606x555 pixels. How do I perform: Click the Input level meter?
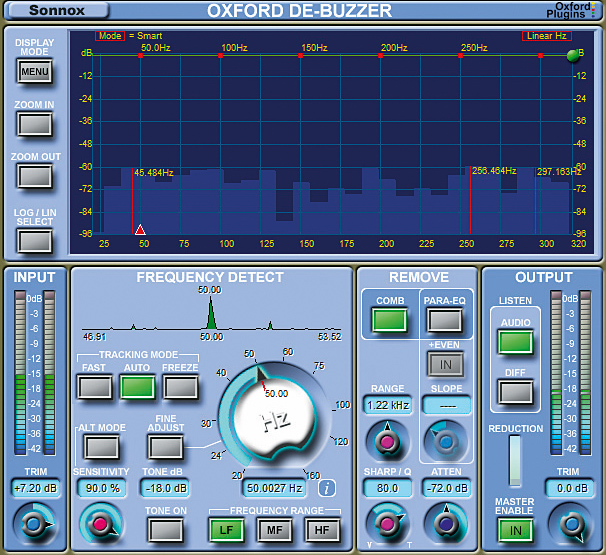(x=34, y=373)
